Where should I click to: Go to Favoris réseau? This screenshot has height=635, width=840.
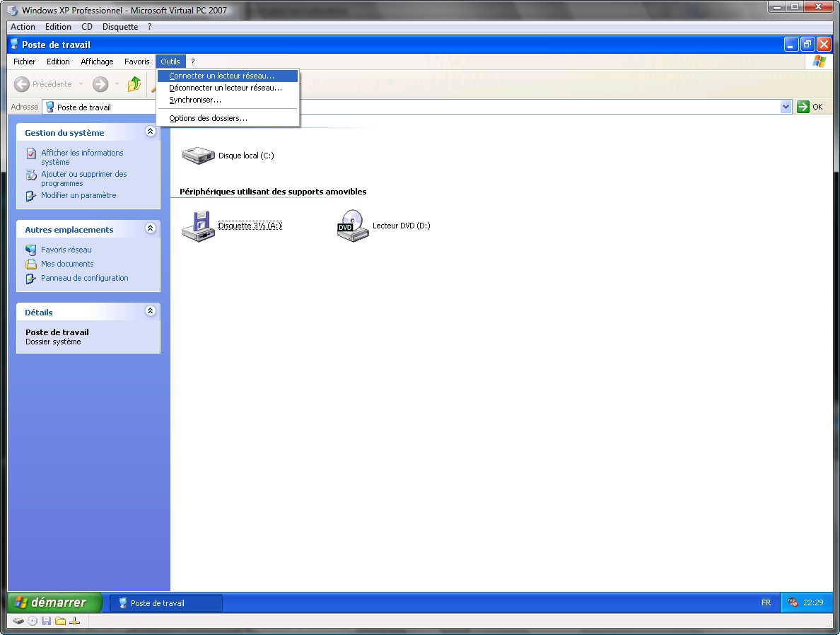66,250
